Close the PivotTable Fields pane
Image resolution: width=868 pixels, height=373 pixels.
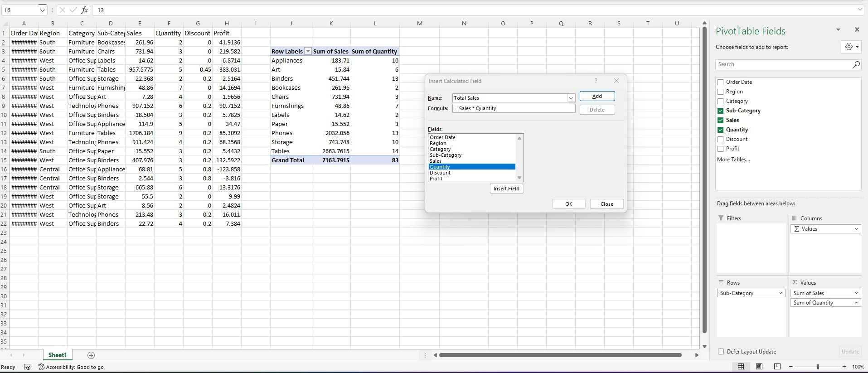tap(857, 30)
